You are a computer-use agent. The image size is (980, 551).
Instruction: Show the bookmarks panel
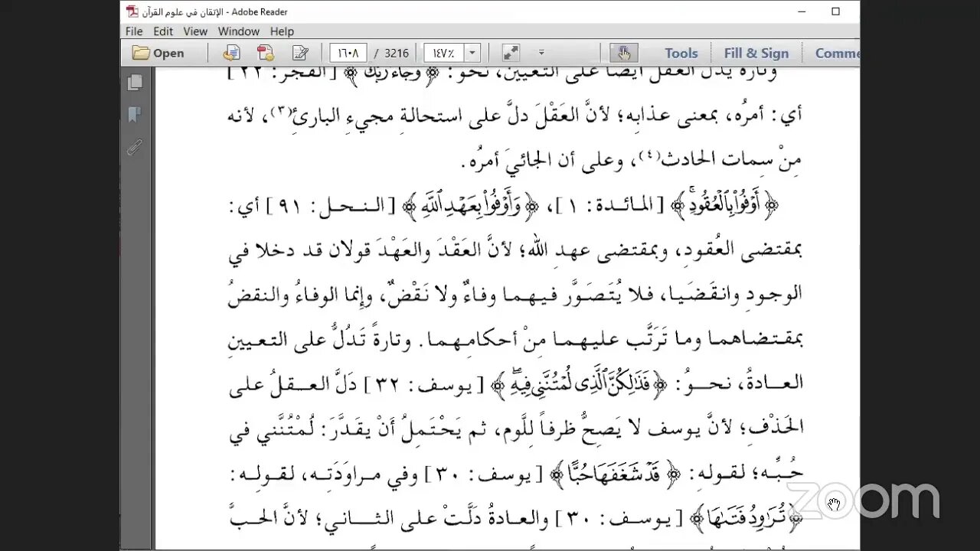(x=135, y=115)
